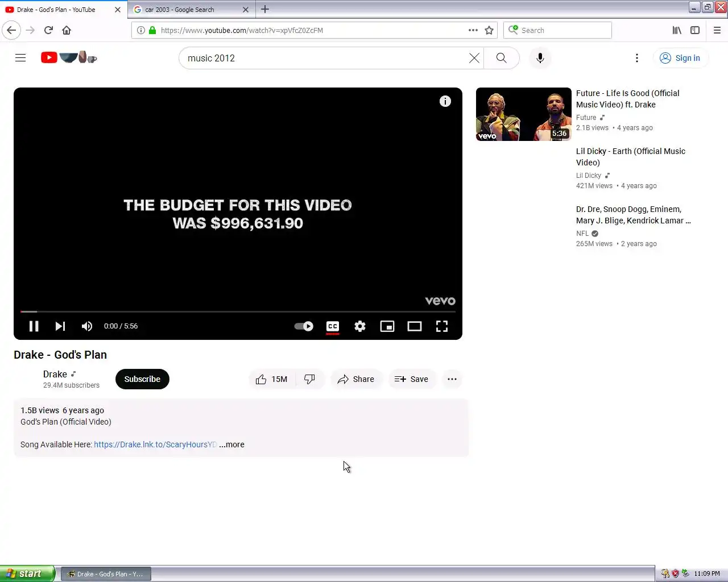The height and width of the screenshot is (582, 728).
Task: Click the 1.5B views text
Action: pyautogui.click(x=40, y=410)
